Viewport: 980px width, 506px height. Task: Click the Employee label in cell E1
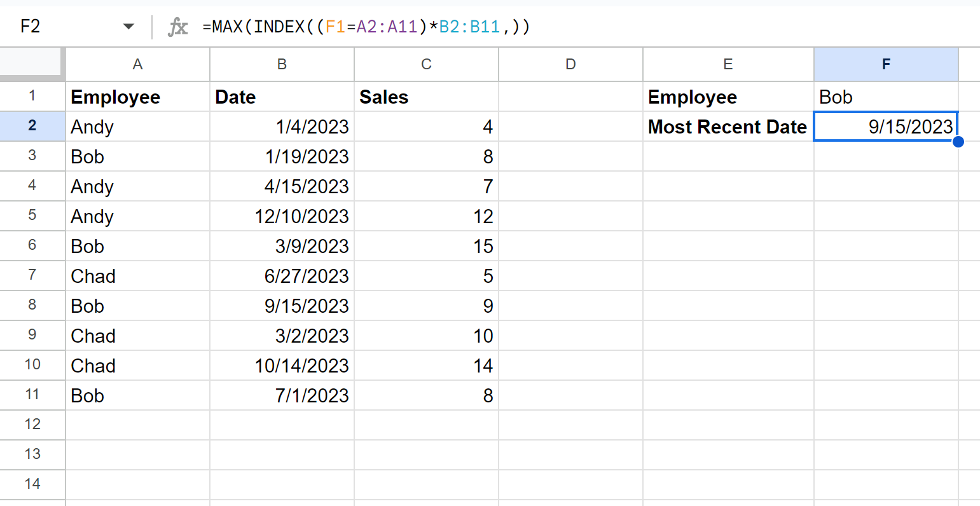(x=728, y=97)
